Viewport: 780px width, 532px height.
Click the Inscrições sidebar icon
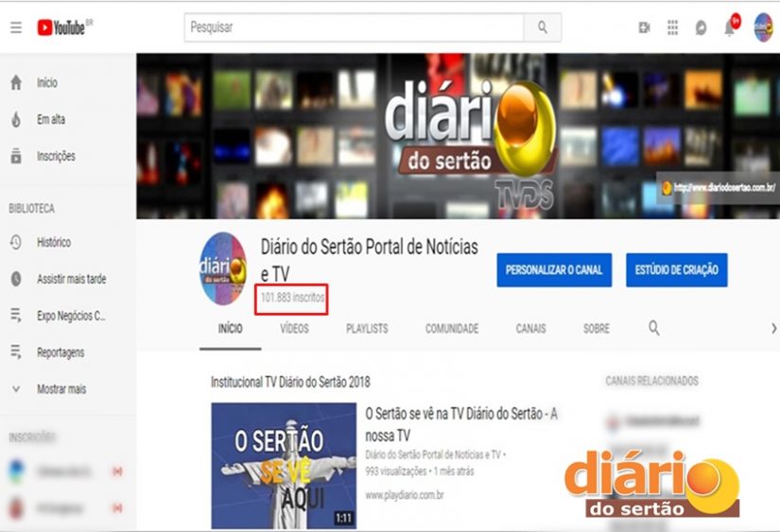[x=16, y=156]
